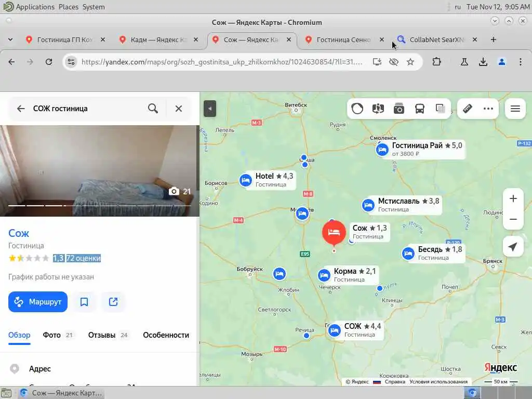Open the Условия использования link

coord(438,382)
